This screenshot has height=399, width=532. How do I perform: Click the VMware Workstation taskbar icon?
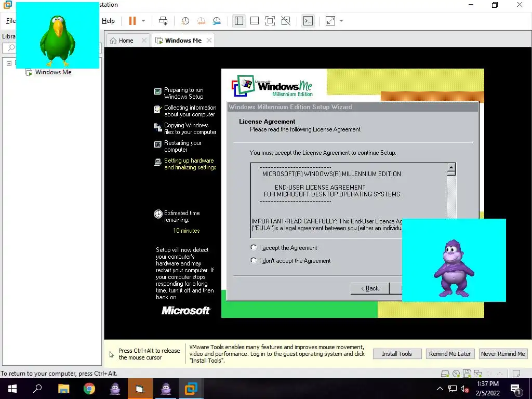pos(191,389)
